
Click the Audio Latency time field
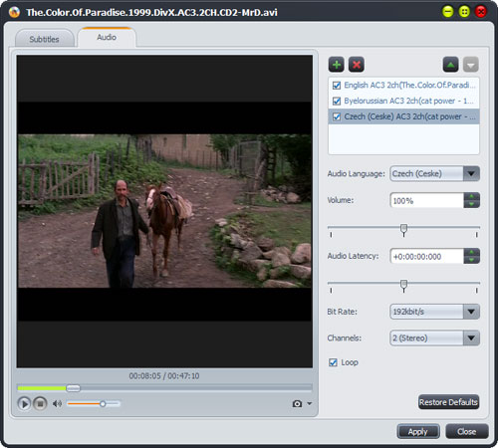pos(426,256)
